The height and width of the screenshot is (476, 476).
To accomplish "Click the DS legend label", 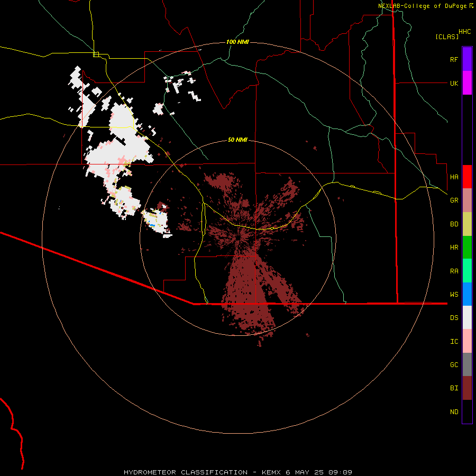I will point(454,318).
